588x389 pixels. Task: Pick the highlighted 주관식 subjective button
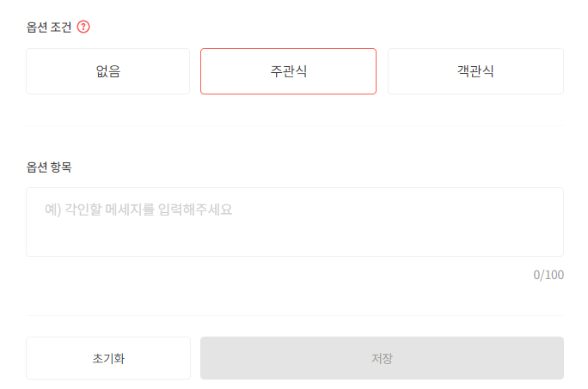coord(288,71)
